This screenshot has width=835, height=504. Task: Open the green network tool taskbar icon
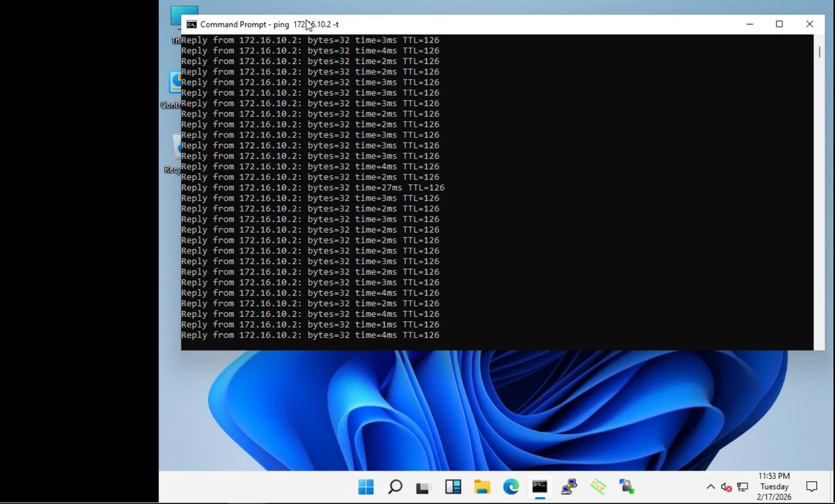pyautogui.click(x=598, y=487)
